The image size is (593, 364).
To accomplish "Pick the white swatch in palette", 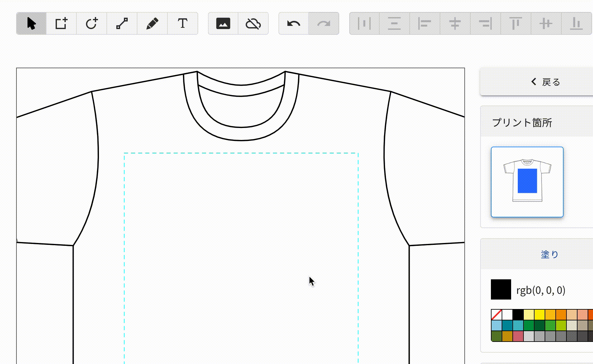I will click(x=507, y=315).
